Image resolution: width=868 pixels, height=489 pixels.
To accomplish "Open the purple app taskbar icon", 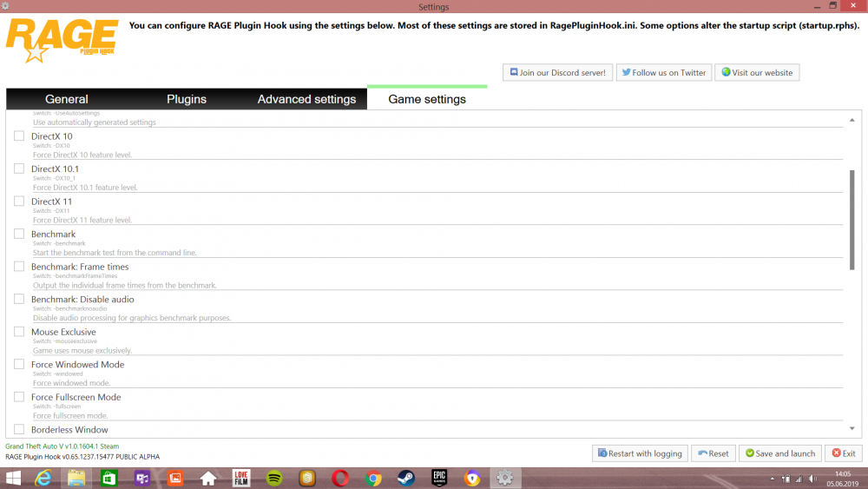I will [142, 478].
